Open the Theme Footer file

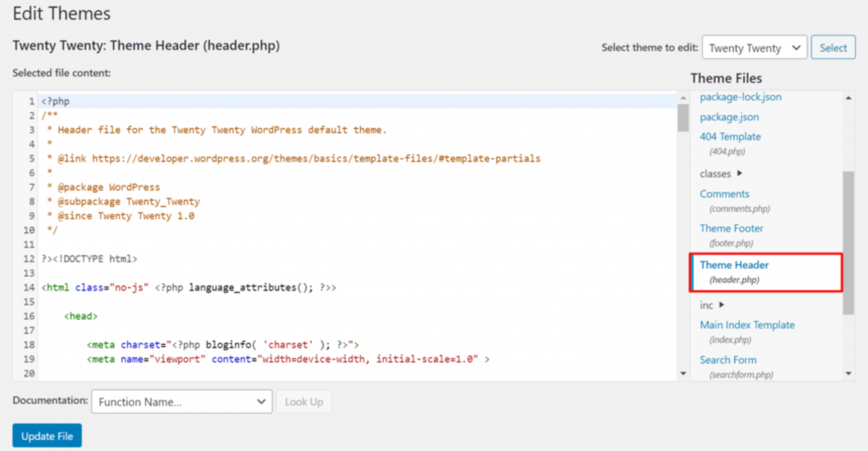point(732,228)
